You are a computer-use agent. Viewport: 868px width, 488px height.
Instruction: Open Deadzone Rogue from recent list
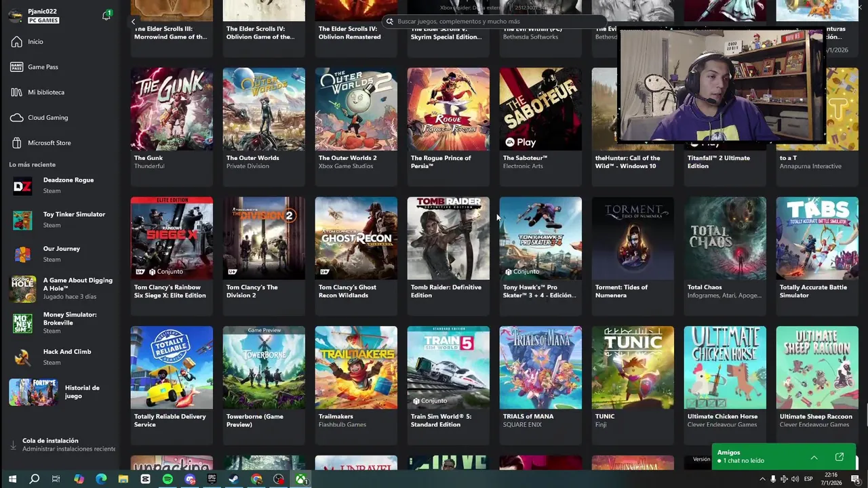pyautogui.click(x=61, y=186)
